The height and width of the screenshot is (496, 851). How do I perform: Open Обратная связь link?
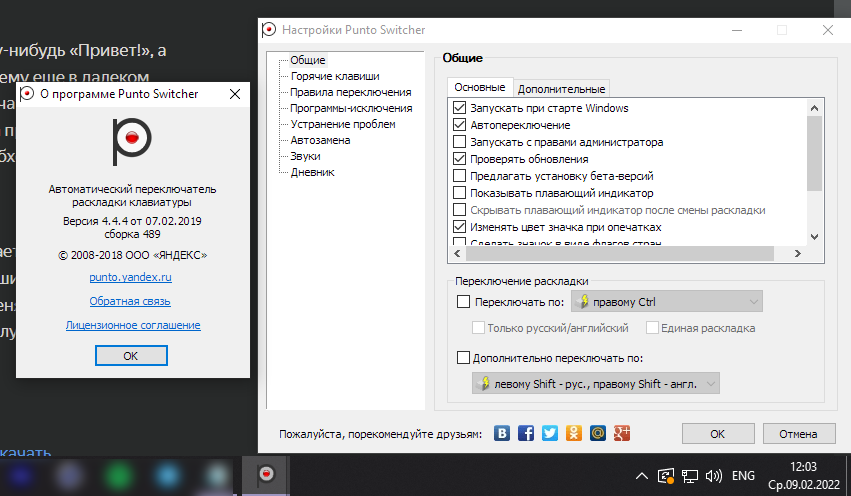click(130, 301)
